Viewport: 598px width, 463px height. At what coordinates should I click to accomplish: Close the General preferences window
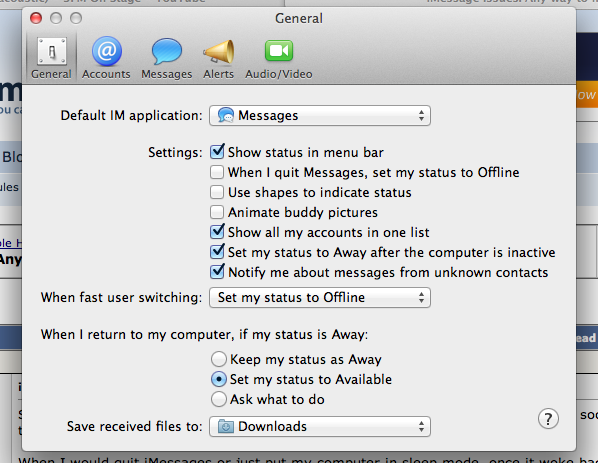(36, 18)
